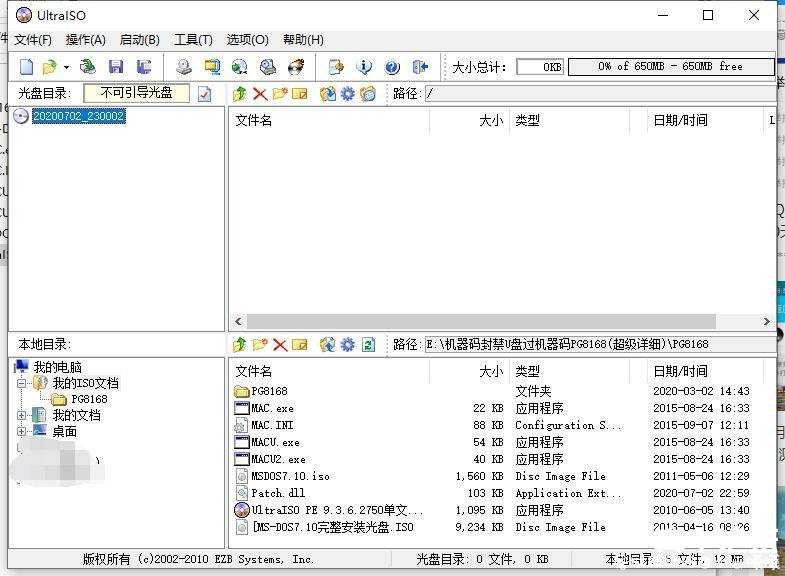785x576 pixels.
Task: Open the 帮助(H) menu
Action: click(x=303, y=40)
